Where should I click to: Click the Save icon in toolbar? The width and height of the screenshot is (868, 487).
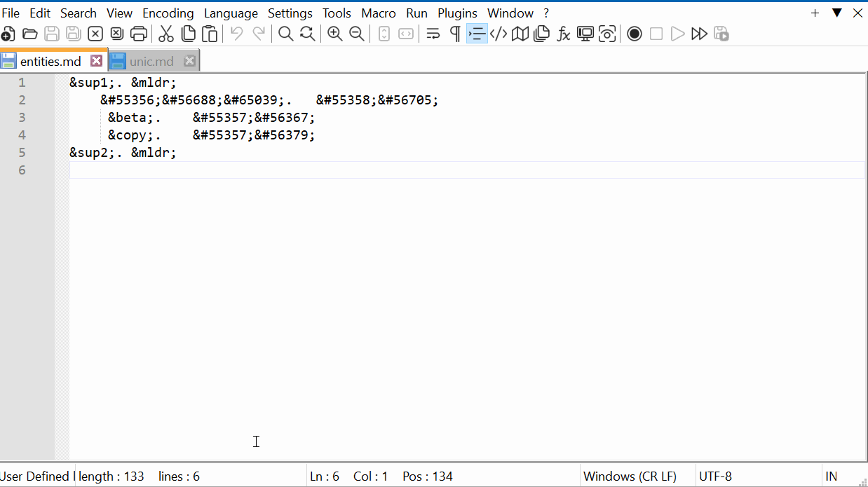[x=52, y=34]
